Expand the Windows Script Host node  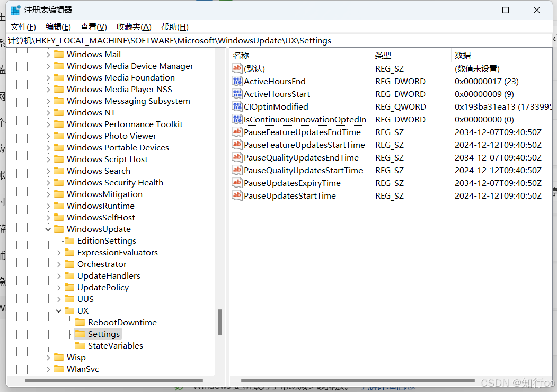click(x=48, y=159)
